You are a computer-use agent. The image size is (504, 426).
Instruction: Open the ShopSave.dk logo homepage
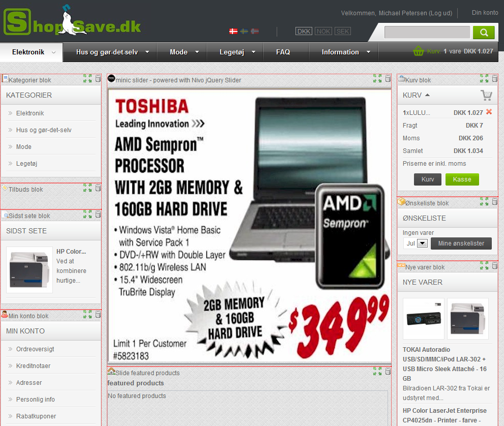72,21
